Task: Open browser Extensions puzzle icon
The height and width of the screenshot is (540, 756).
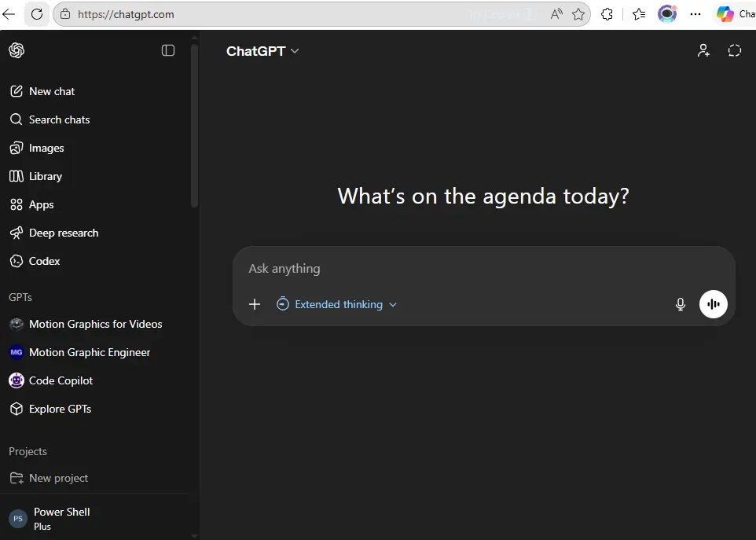Action: (x=607, y=14)
